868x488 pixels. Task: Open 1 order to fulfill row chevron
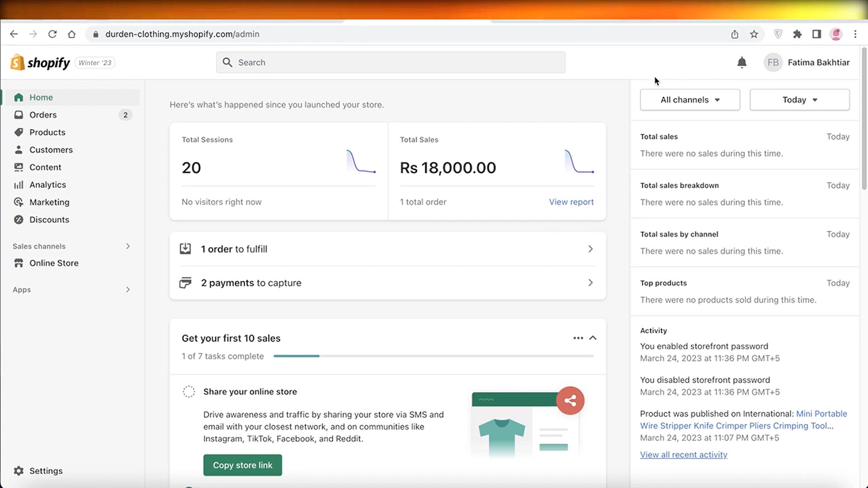pyautogui.click(x=590, y=249)
